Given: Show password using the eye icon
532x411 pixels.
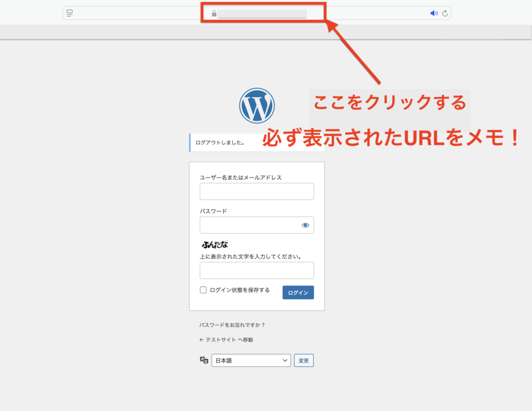Looking at the screenshot, I should pos(305,225).
